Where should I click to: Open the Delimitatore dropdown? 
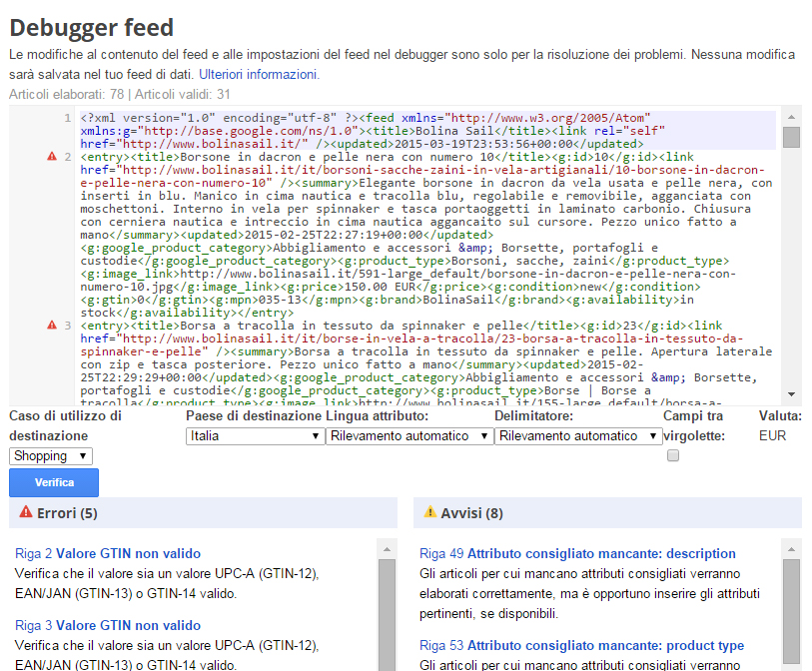579,435
